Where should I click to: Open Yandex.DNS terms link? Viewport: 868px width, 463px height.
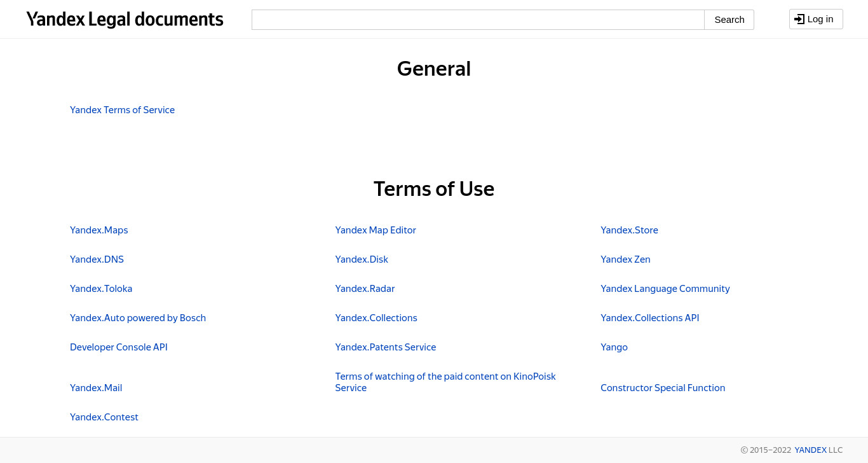click(x=97, y=259)
